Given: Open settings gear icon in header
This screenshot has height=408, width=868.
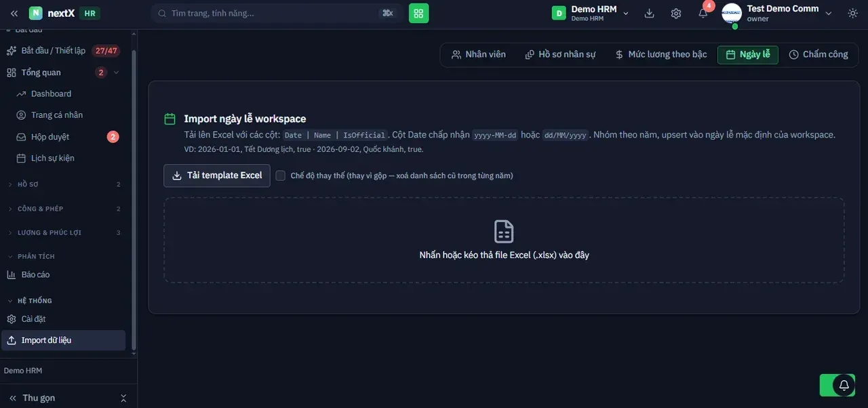Looking at the screenshot, I should pos(676,13).
